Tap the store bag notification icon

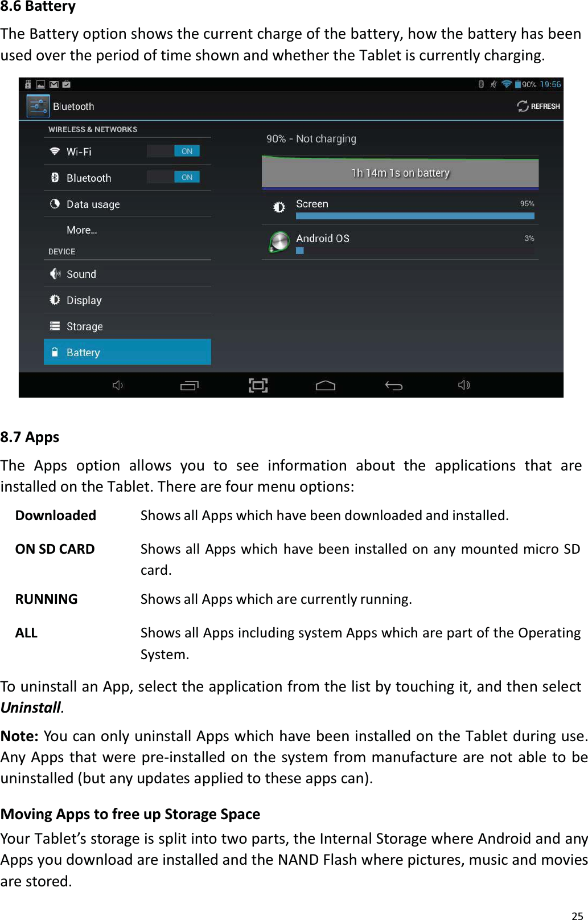pyautogui.click(x=67, y=84)
